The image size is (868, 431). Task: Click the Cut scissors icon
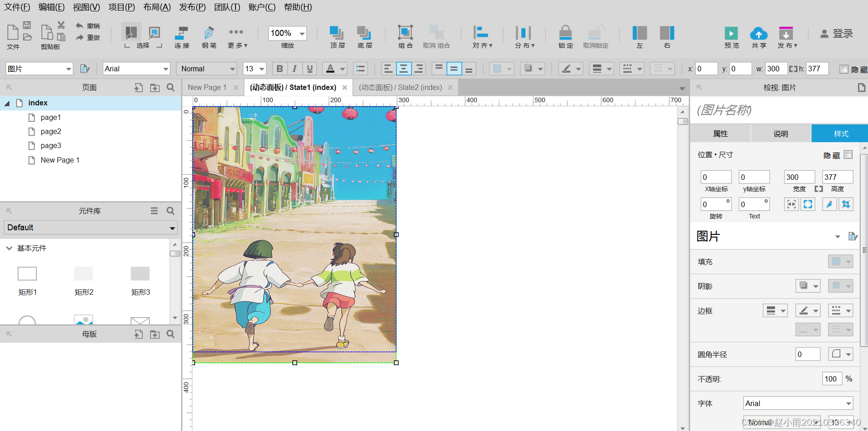pos(61,25)
